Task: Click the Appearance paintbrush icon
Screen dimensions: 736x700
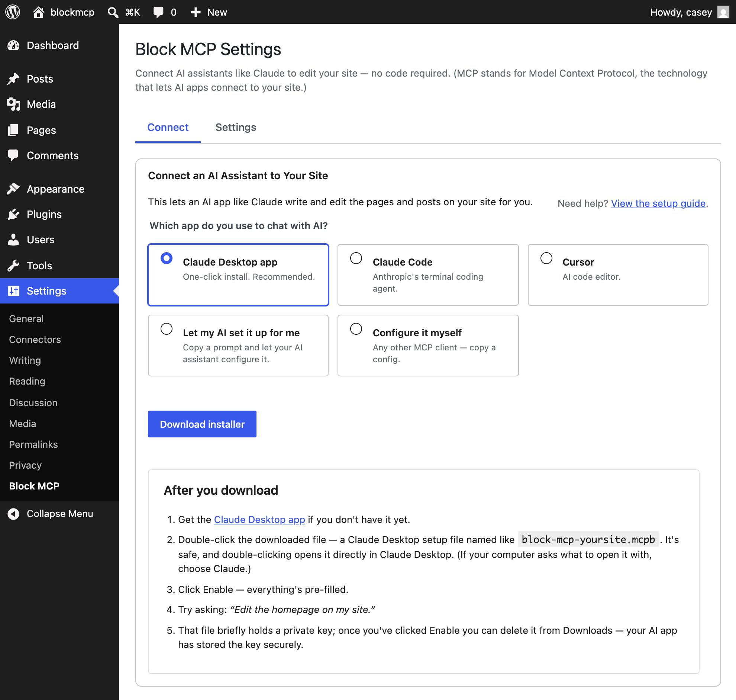Action: 13,189
